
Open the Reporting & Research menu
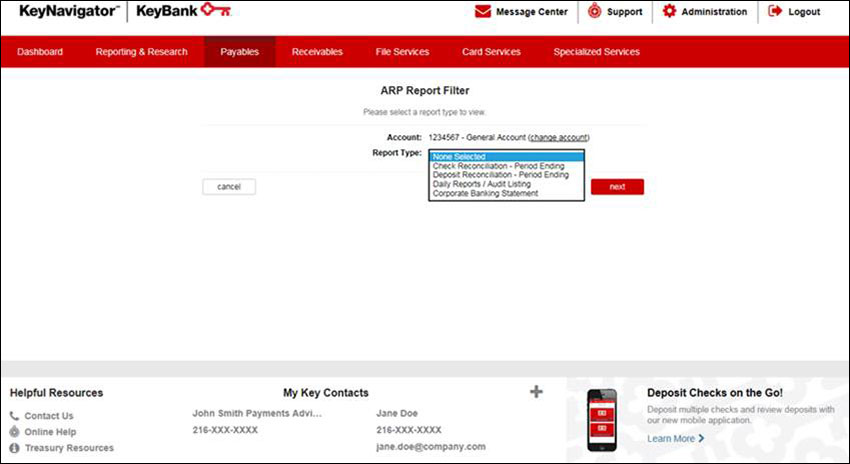(141, 52)
